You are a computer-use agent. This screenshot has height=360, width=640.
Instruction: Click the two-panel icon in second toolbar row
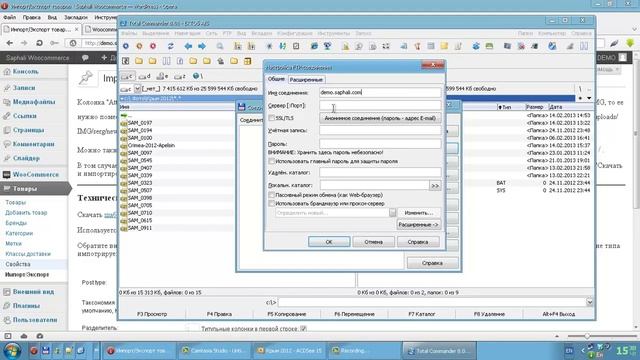pos(167,61)
